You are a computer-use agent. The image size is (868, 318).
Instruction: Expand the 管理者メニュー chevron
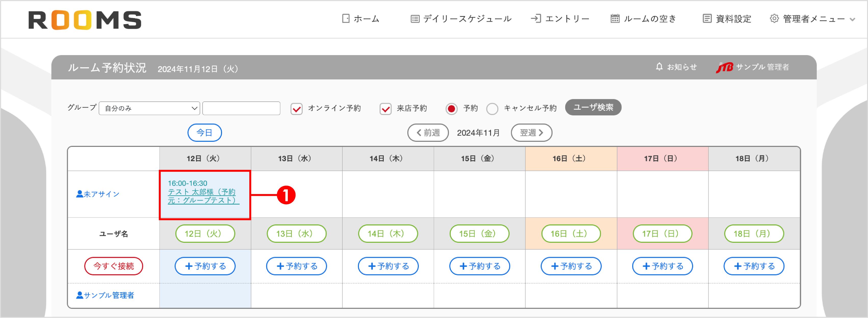click(852, 19)
